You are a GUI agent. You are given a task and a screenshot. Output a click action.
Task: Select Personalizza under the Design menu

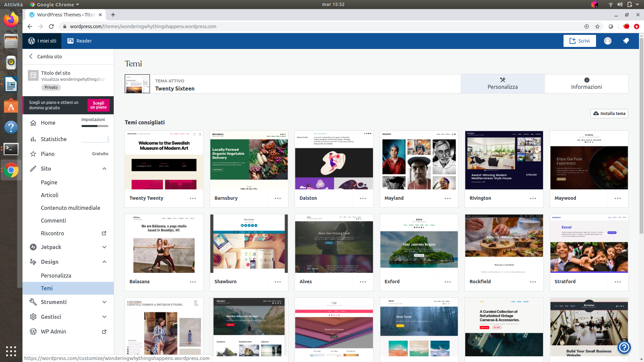[x=56, y=276]
